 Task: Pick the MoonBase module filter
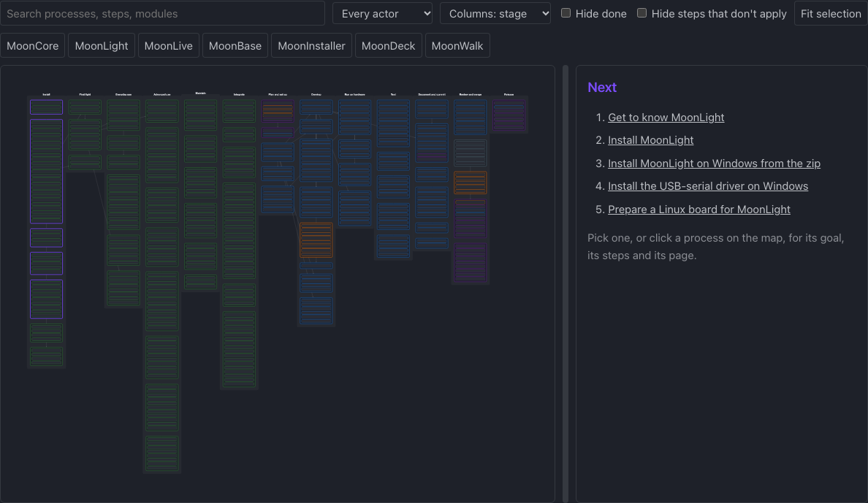[235, 45]
